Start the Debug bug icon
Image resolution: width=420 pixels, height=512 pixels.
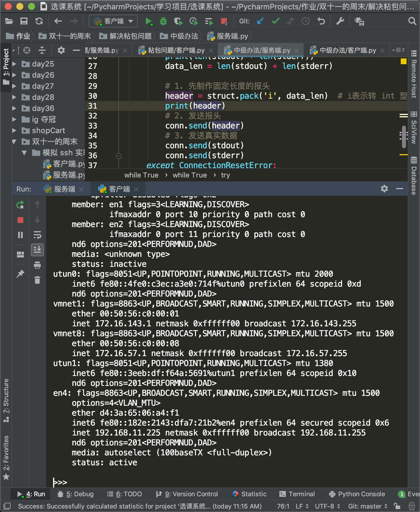(x=163, y=21)
